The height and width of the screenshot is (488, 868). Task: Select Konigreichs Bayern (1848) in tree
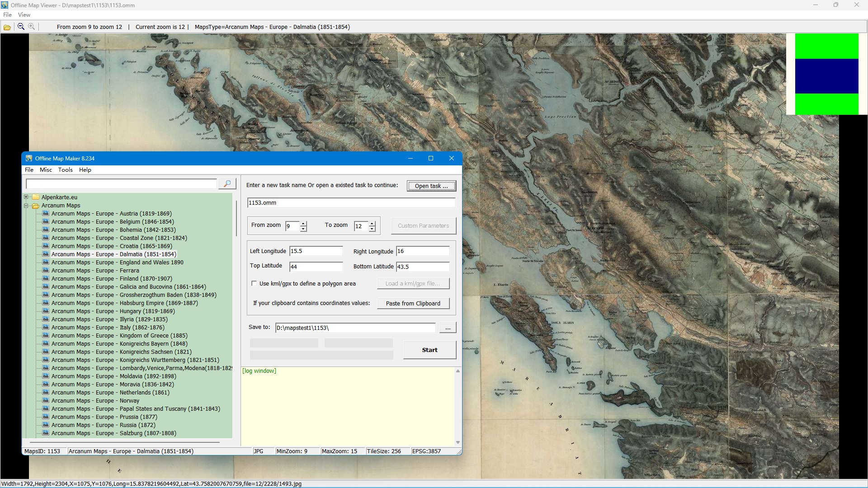tap(119, 343)
